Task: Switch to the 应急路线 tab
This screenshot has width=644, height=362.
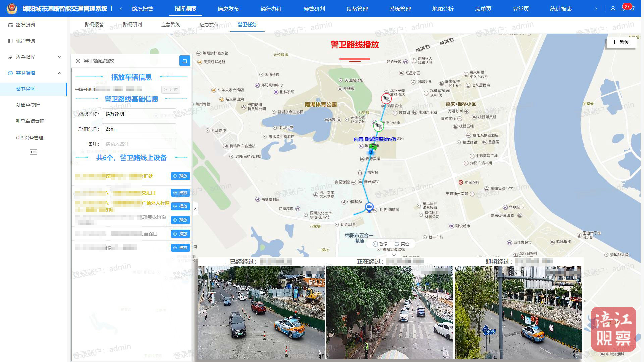Action: point(170,24)
